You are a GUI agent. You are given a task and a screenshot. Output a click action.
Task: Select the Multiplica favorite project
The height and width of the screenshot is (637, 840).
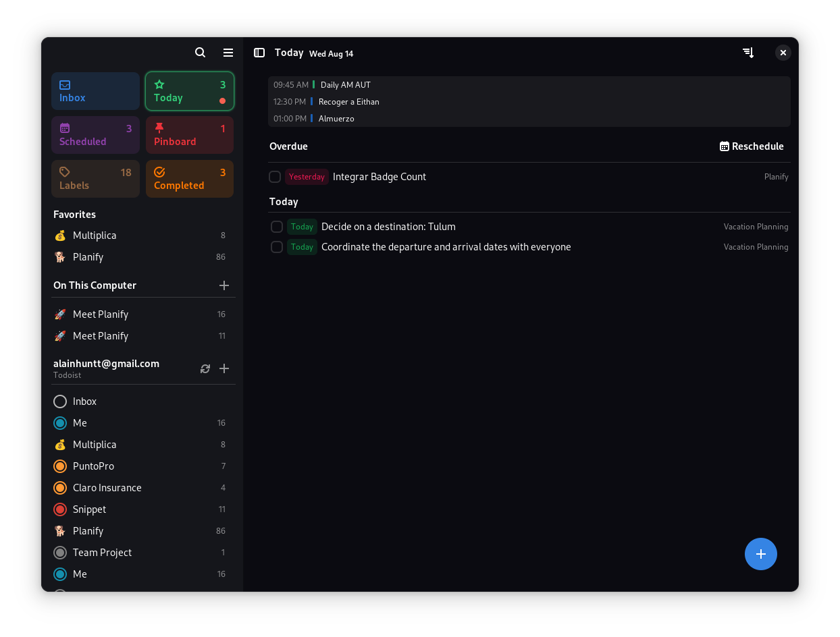point(95,235)
